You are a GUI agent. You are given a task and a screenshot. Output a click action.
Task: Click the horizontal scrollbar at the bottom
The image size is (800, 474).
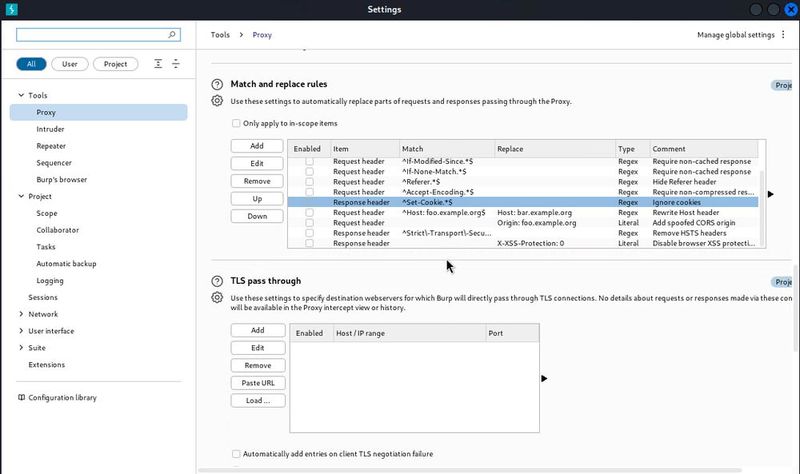469,470
